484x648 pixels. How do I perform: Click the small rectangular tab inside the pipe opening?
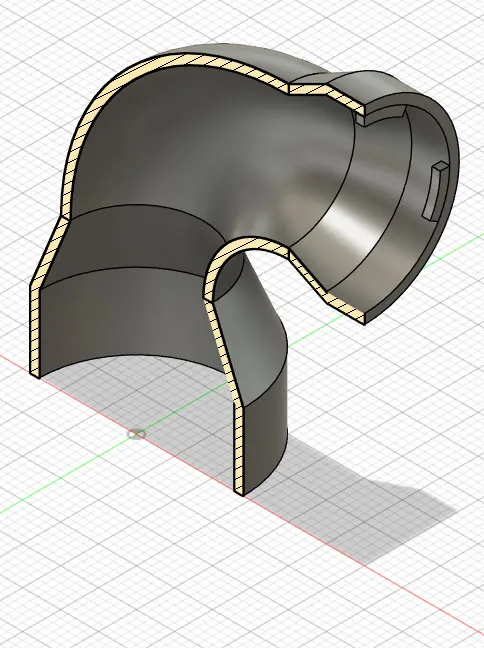[x=435, y=191]
